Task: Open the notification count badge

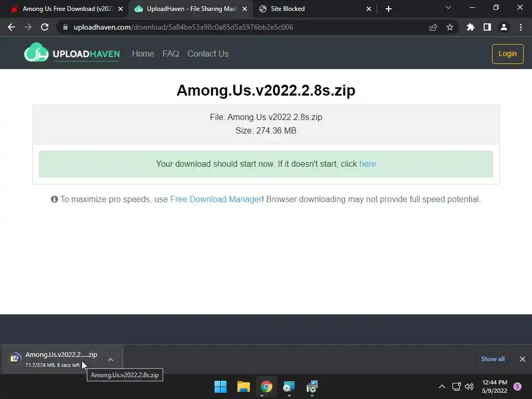Action: coord(517,387)
